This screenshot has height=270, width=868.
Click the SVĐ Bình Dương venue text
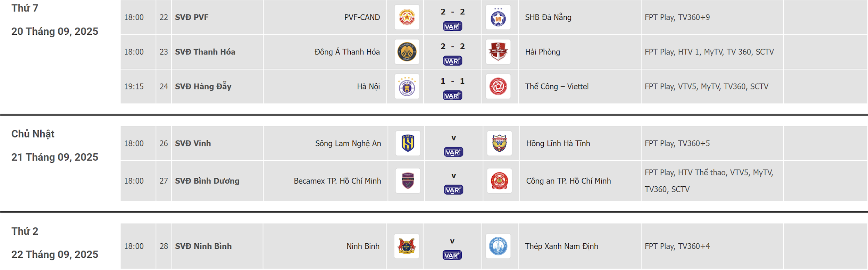tap(207, 181)
